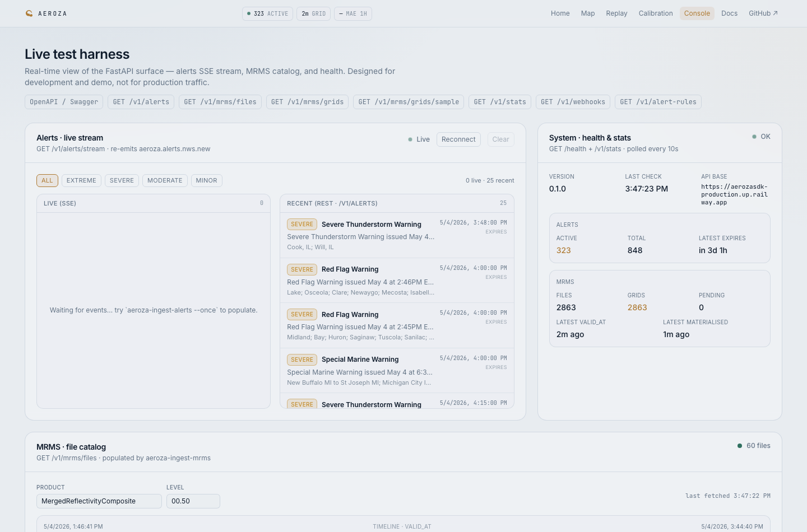Click the total alerts value 848
The height and width of the screenshot is (532, 807).
[x=635, y=250]
